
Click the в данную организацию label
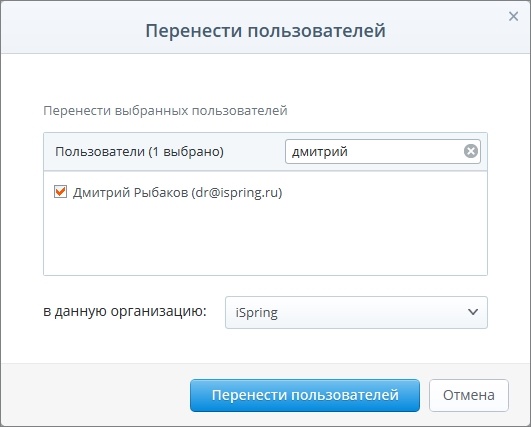coord(125,311)
